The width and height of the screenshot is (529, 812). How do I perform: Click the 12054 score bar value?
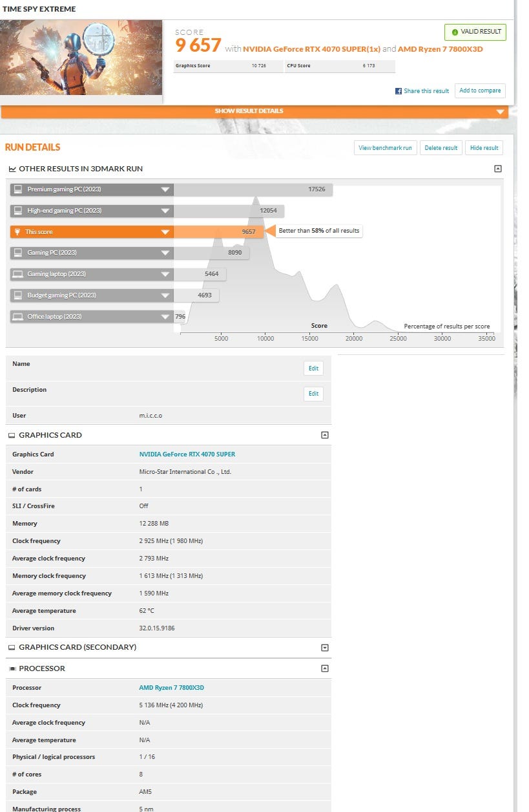[268, 211]
